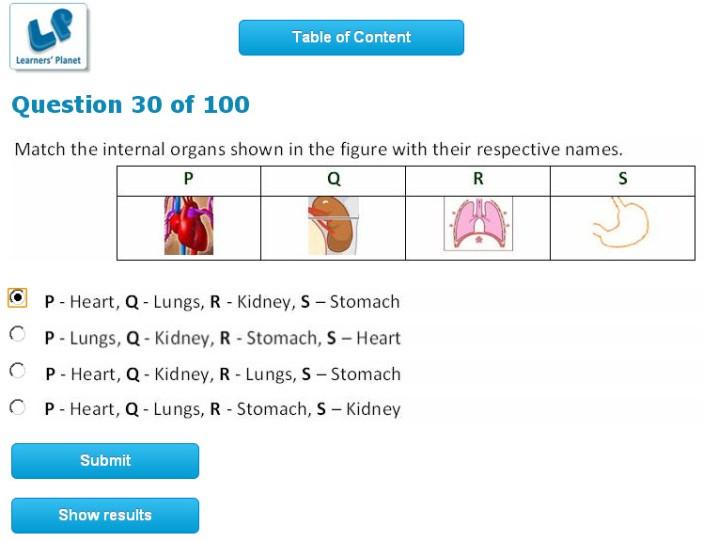Click the stomach image under S
703x541 pixels.
[x=620, y=224]
